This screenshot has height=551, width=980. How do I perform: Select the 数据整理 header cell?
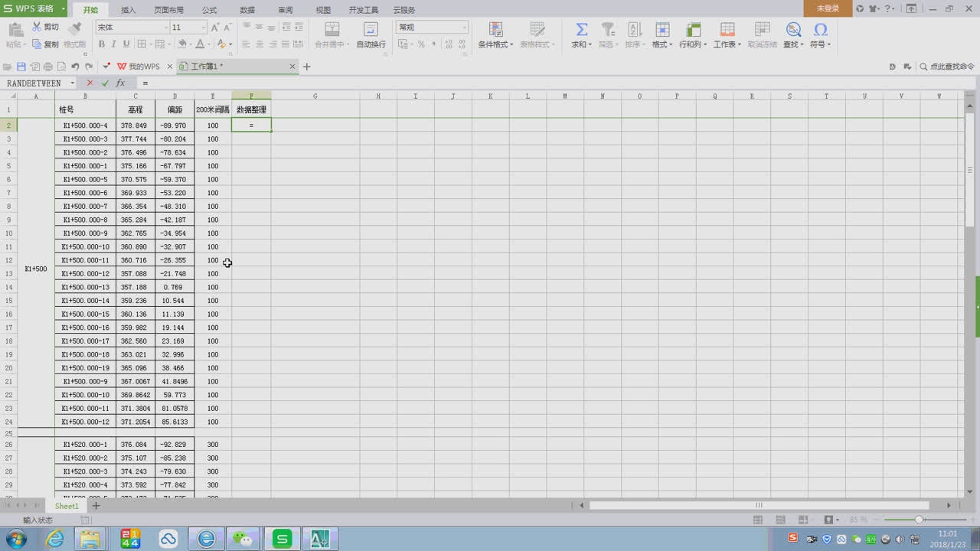coord(251,109)
